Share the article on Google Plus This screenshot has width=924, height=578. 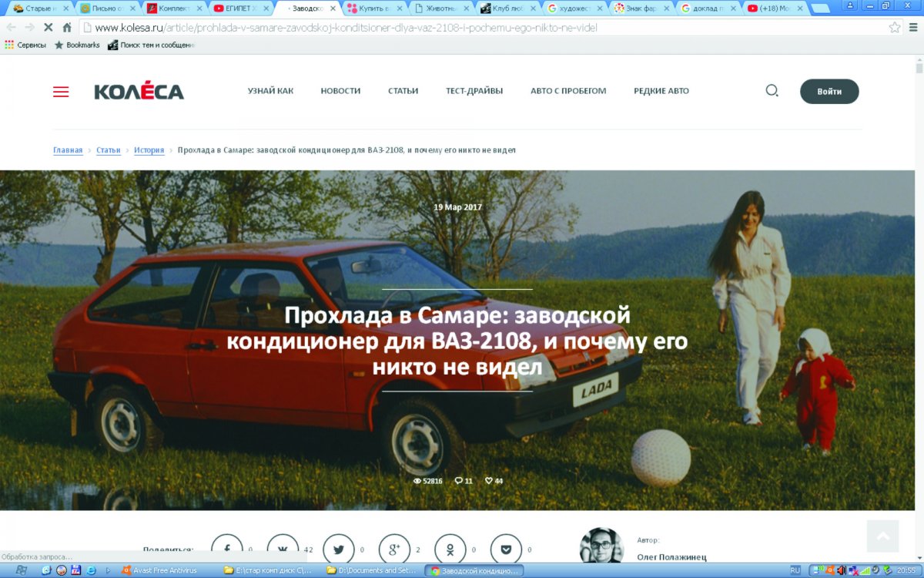coord(394,549)
